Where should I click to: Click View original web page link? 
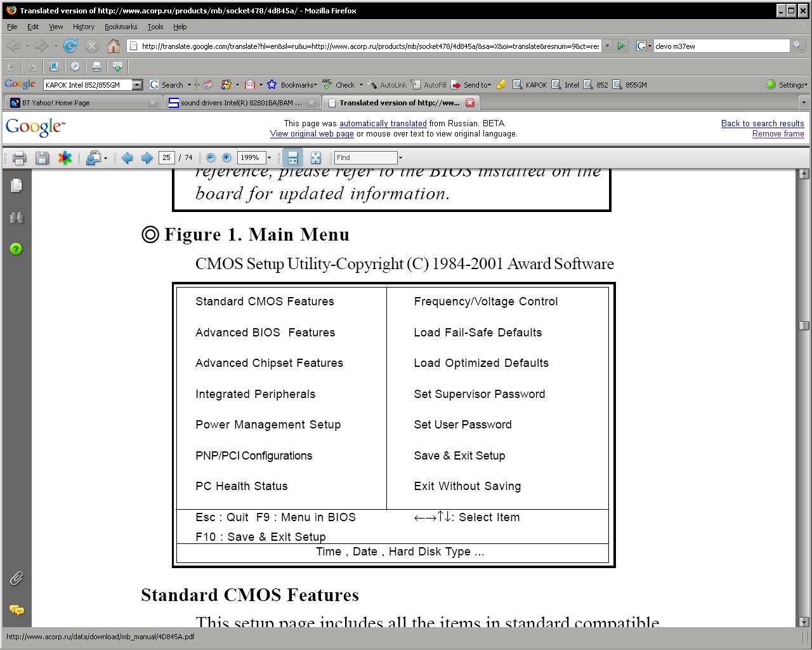point(312,133)
